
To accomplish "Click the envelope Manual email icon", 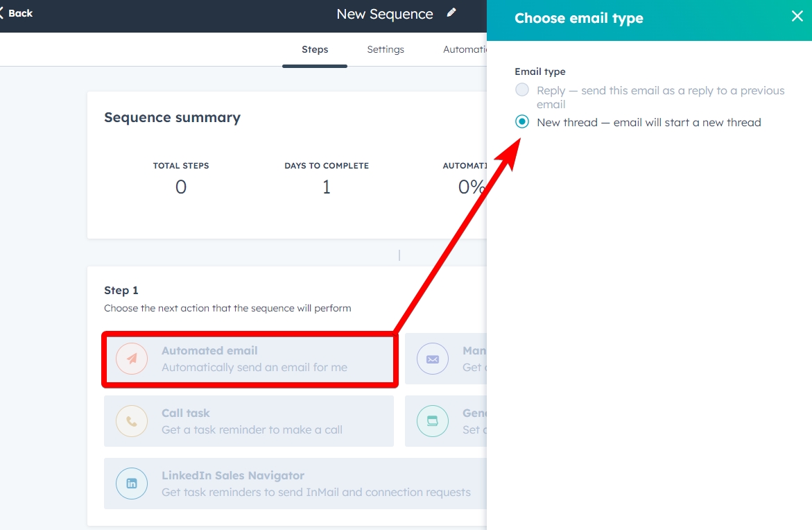I will pos(433,359).
